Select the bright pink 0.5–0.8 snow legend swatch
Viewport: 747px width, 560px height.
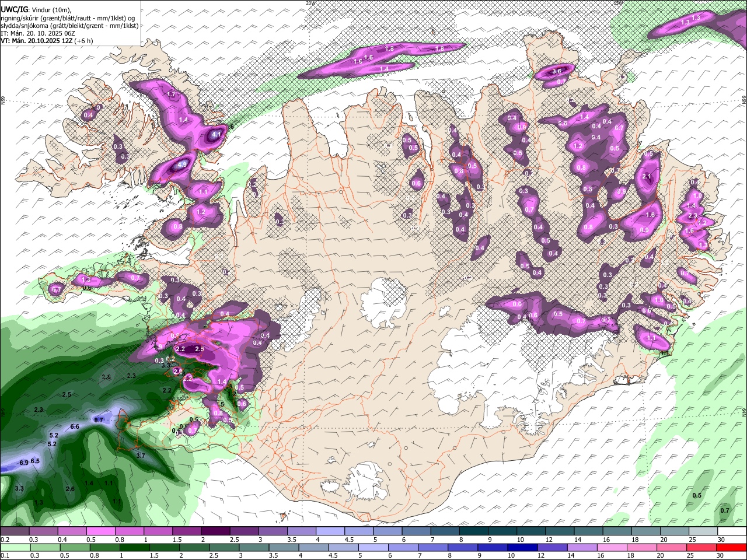point(100,531)
